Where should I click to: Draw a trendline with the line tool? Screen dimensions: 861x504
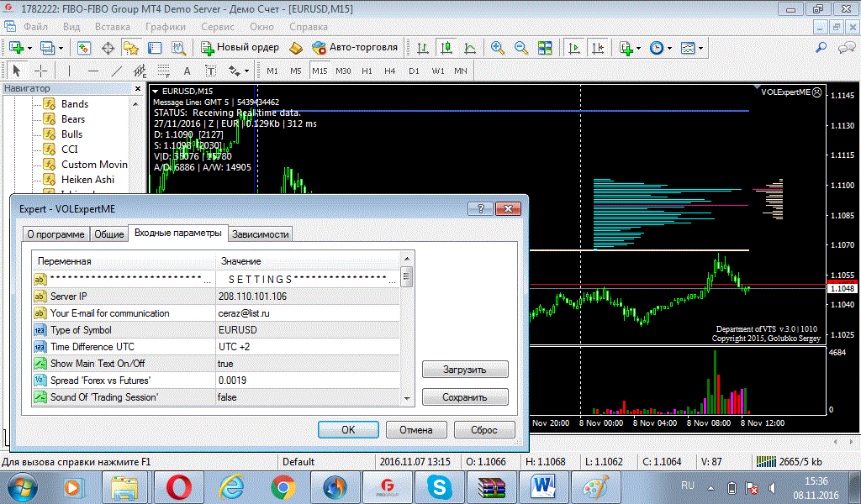pos(117,71)
